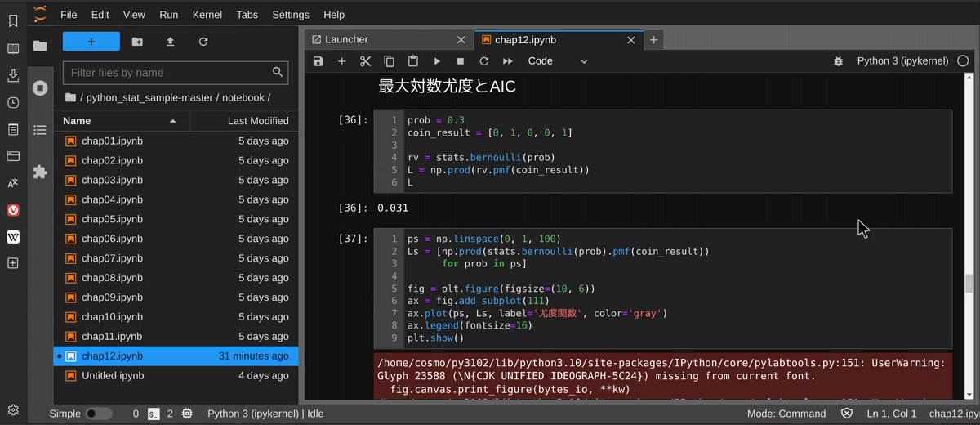980x425 pixels.
Task: Click Ln 1, Col 1 in status bar
Action: click(890, 414)
